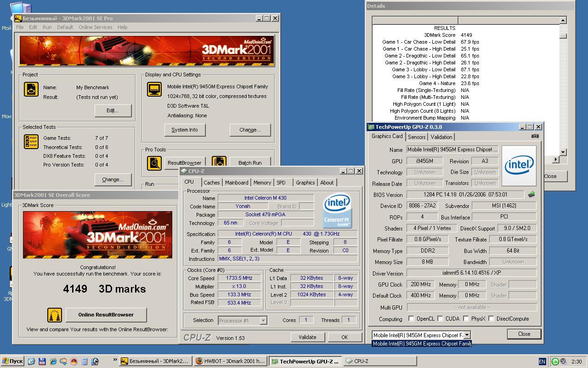The width and height of the screenshot is (588, 368).
Task: Click the GPU-Z title bar icon
Action: coord(371,127)
